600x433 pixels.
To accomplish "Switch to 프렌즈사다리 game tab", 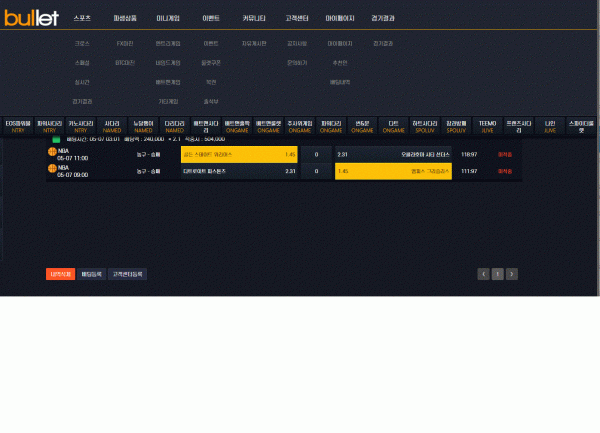I will click(x=519, y=127).
